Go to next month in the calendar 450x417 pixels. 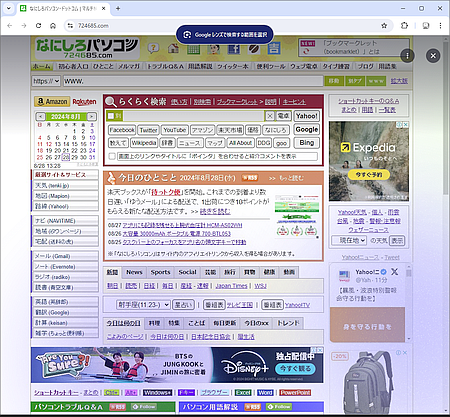92,116
